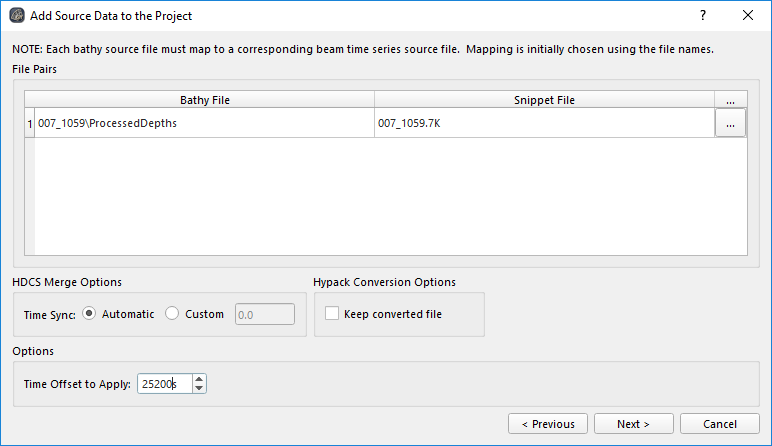
Task: Click the Custom time sync value field
Action: (264, 314)
